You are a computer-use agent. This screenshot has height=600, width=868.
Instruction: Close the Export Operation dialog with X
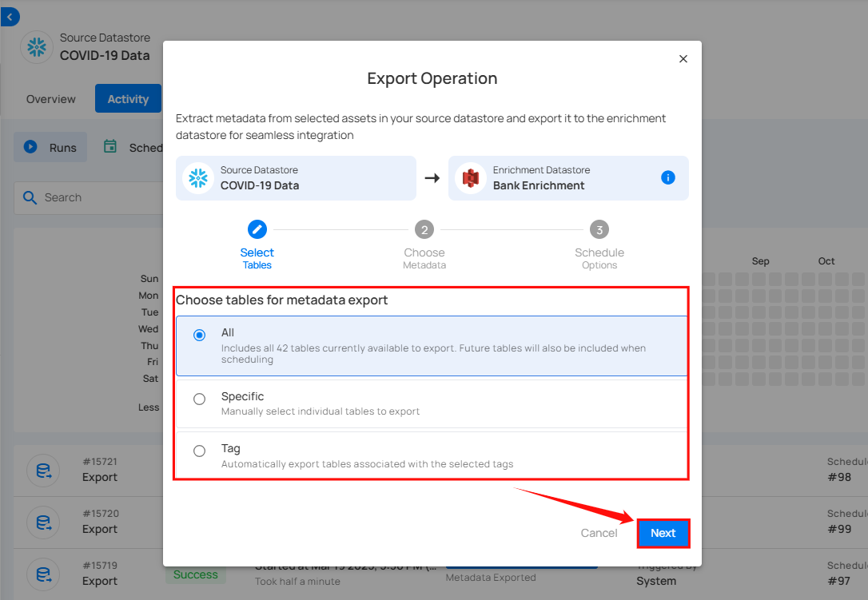coord(683,59)
